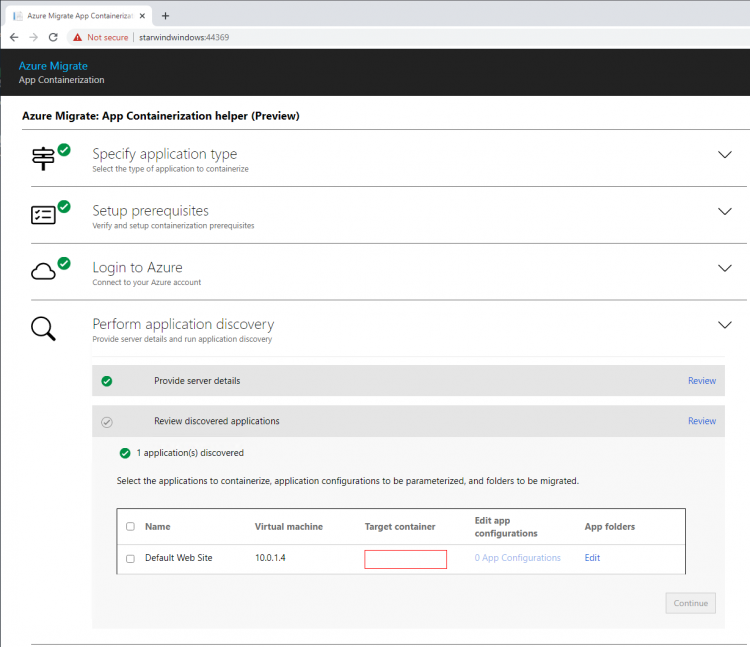Expand the Login to Azure section
This screenshot has height=647, width=750.
(x=725, y=268)
